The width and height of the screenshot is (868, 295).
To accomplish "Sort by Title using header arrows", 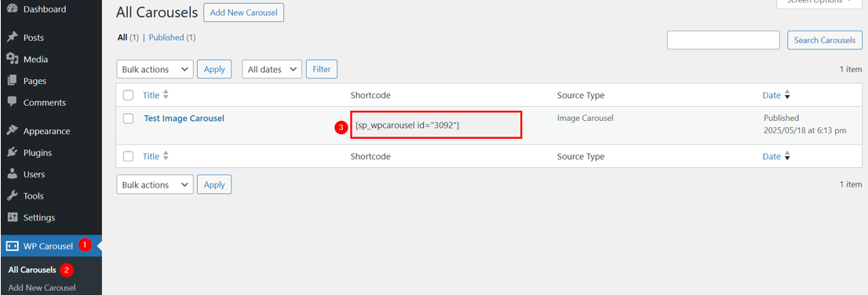I will point(166,95).
